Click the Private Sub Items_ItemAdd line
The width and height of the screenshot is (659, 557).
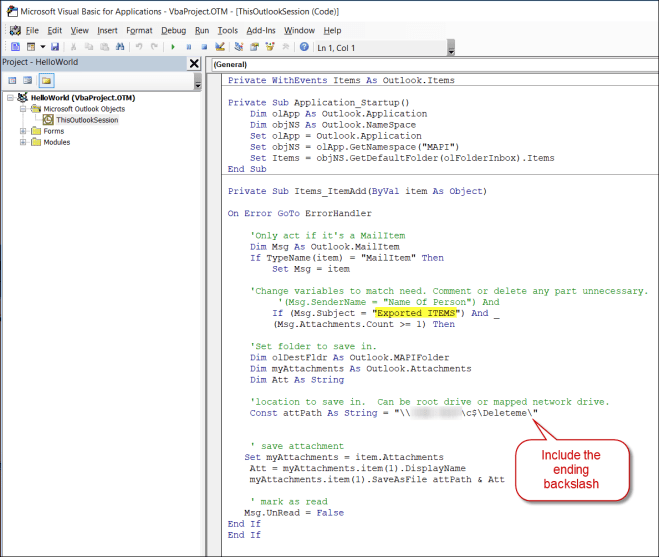point(357,191)
